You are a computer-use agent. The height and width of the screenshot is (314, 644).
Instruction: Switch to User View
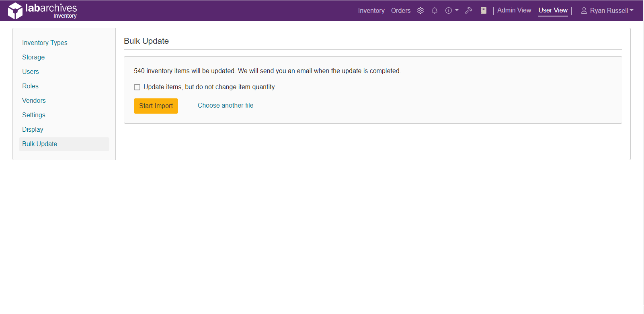553,10
